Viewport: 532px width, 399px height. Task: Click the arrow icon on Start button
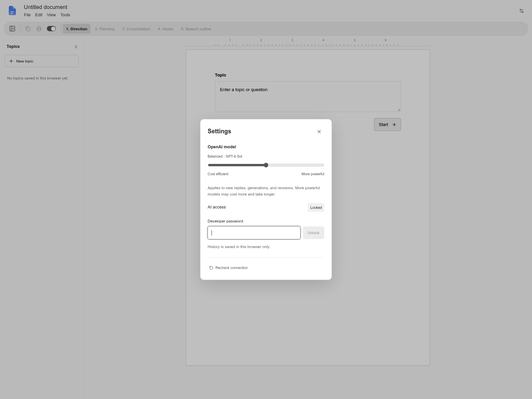click(x=394, y=125)
